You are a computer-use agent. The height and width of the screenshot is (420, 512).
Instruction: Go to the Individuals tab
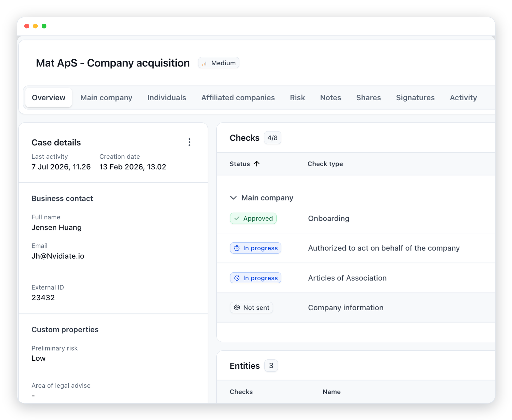167,98
